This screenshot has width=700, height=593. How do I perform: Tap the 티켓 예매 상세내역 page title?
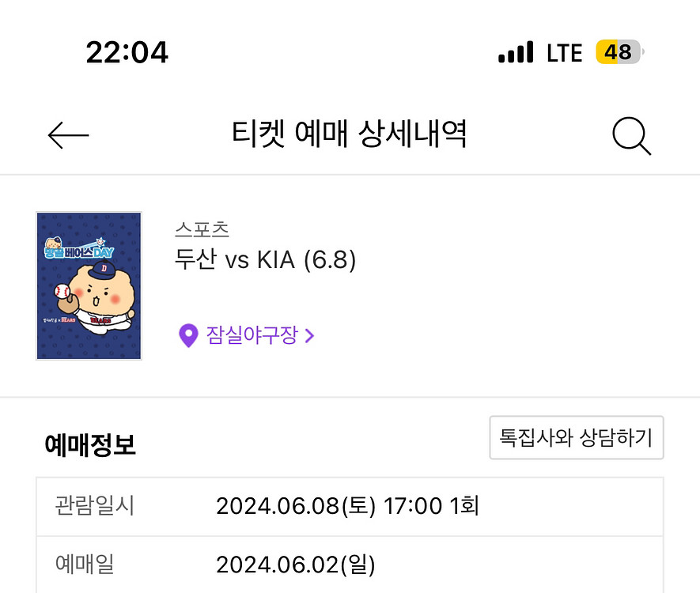pos(349,135)
